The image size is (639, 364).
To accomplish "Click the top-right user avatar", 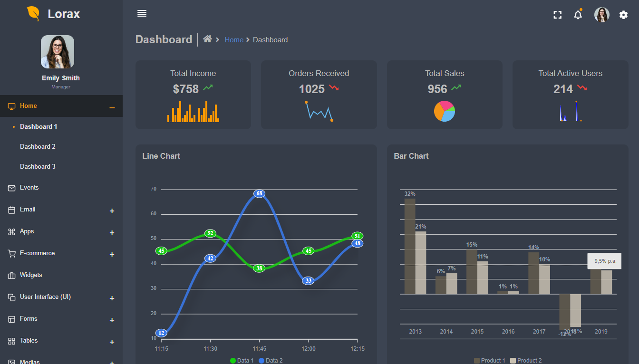I will 601,15.
